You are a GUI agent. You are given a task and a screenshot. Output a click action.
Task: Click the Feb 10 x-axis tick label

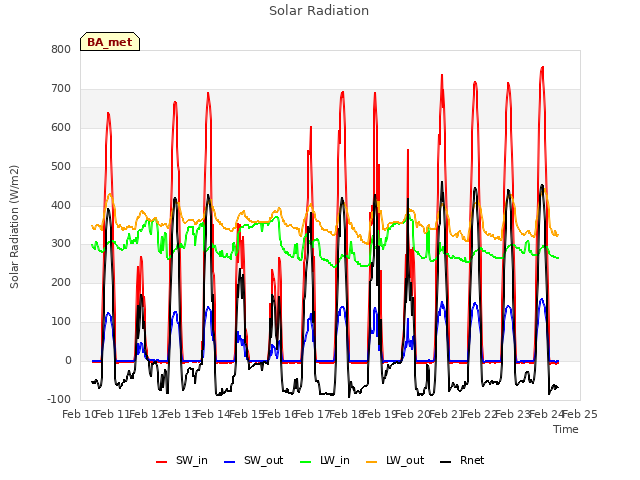pos(79,414)
